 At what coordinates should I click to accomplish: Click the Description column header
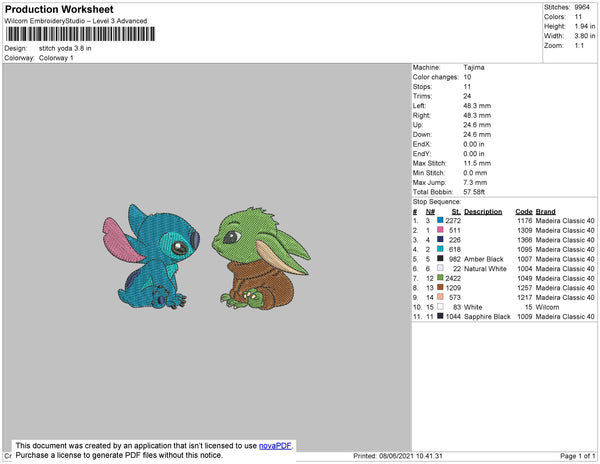pos(483,211)
